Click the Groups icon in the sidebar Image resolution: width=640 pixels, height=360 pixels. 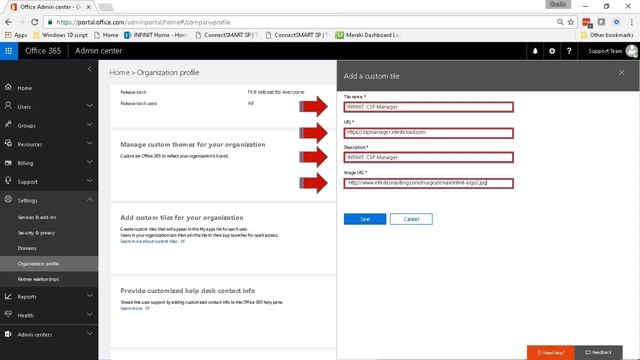point(8,124)
